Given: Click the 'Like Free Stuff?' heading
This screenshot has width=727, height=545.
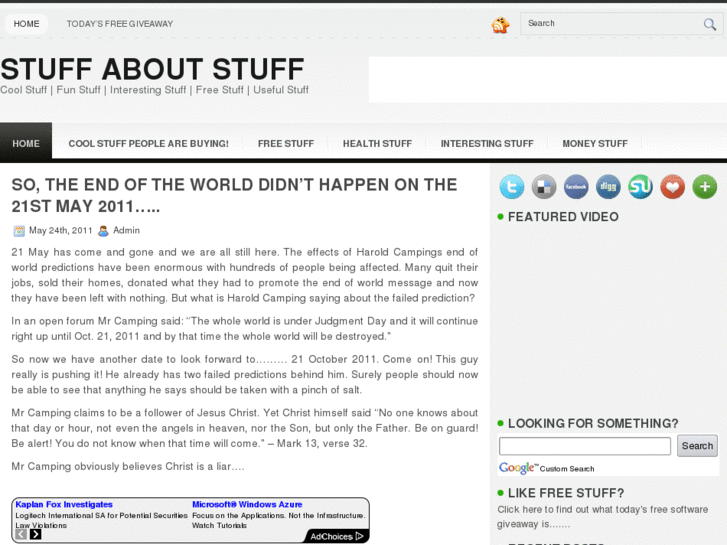Looking at the screenshot, I should pyautogui.click(x=566, y=493).
